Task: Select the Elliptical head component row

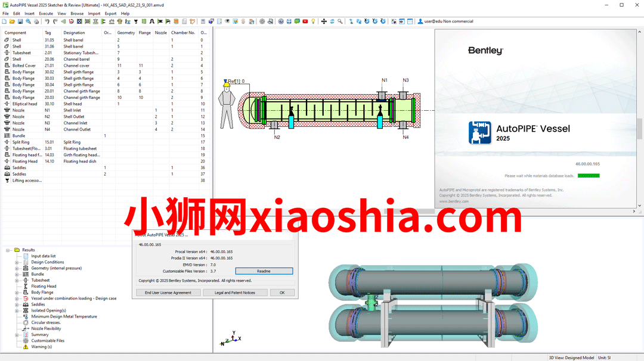Action: tap(105, 104)
